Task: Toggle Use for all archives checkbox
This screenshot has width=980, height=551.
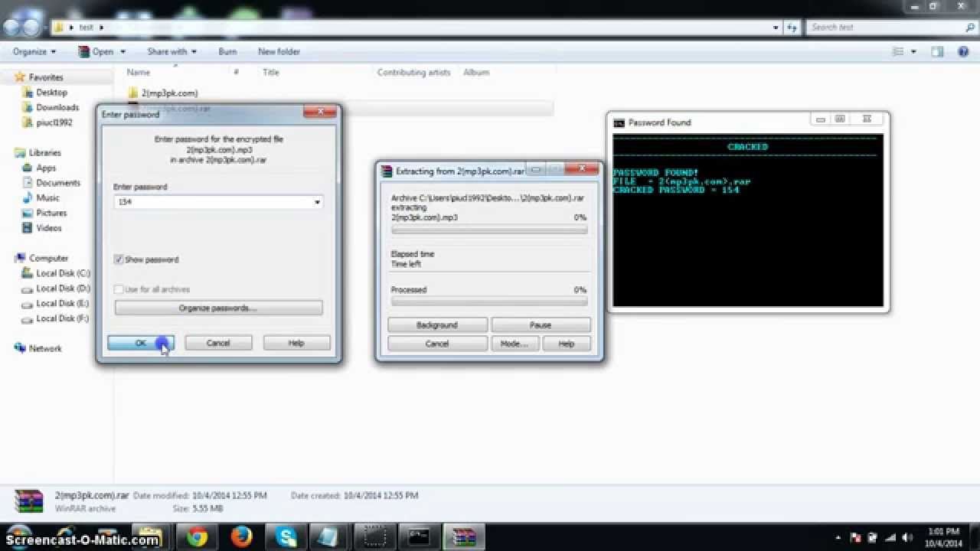Action: tap(119, 289)
